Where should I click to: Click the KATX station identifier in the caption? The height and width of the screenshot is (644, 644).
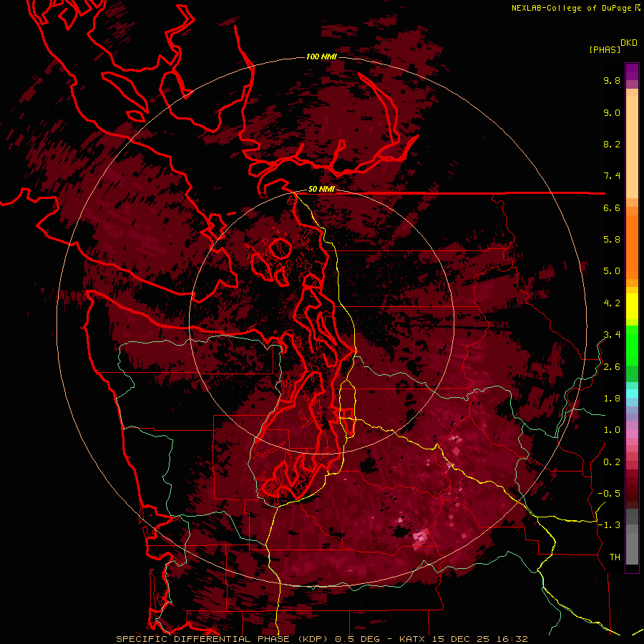point(413,639)
